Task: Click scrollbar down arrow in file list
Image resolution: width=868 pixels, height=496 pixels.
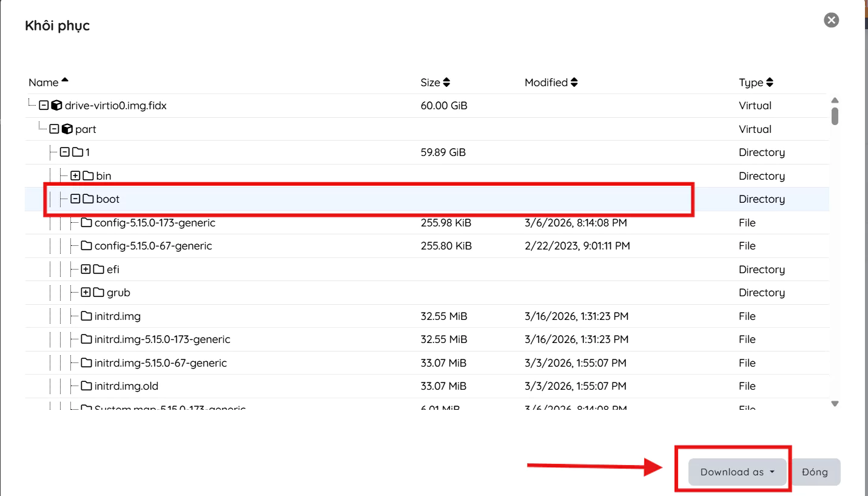Action: pyautogui.click(x=835, y=403)
